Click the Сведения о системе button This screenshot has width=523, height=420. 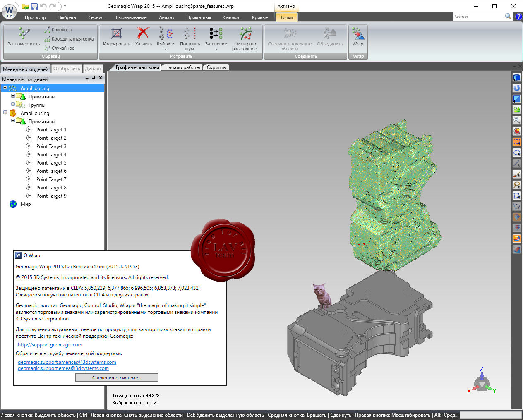[x=117, y=378]
